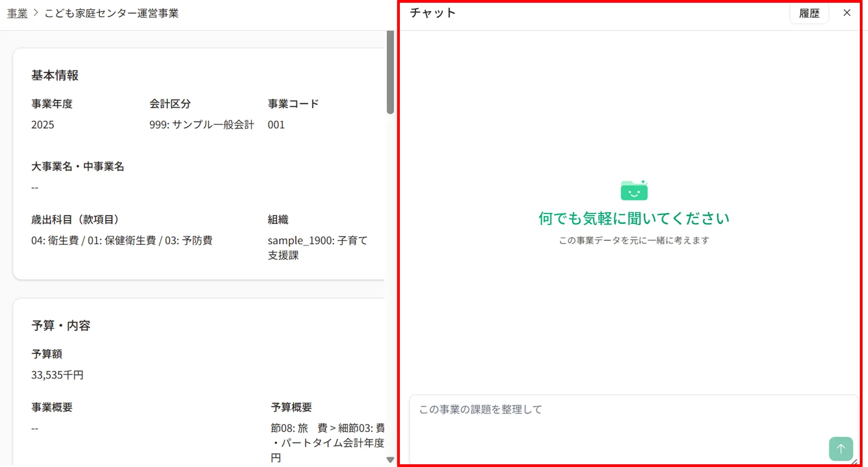Select the 事業年度 value 2025

pyautogui.click(x=43, y=125)
